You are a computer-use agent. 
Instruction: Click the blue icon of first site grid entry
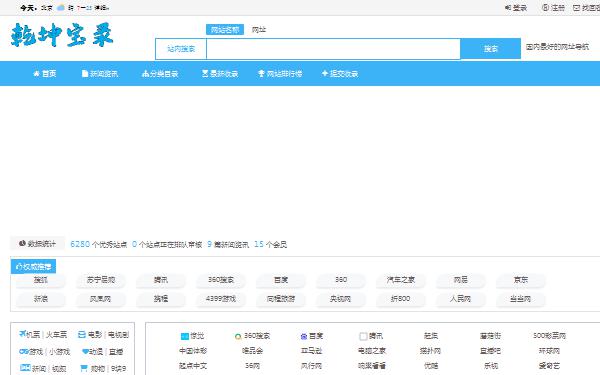click(184, 336)
